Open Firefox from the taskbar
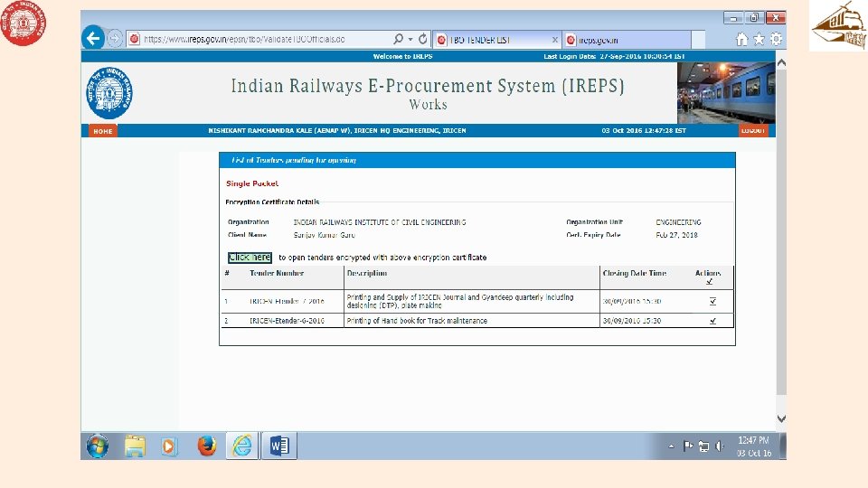 pyautogui.click(x=206, y=446)
